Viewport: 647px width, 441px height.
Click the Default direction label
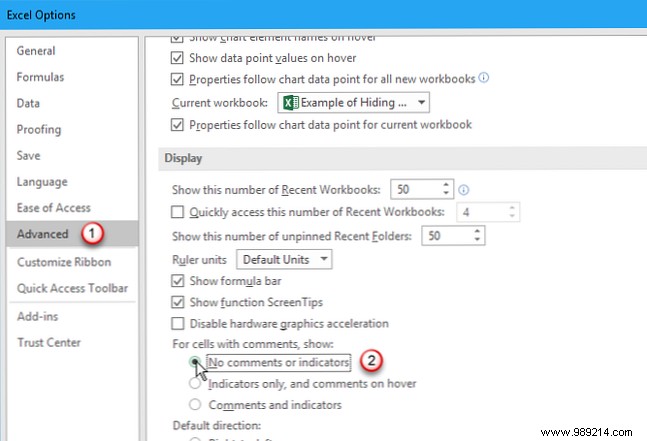point(217,425)
